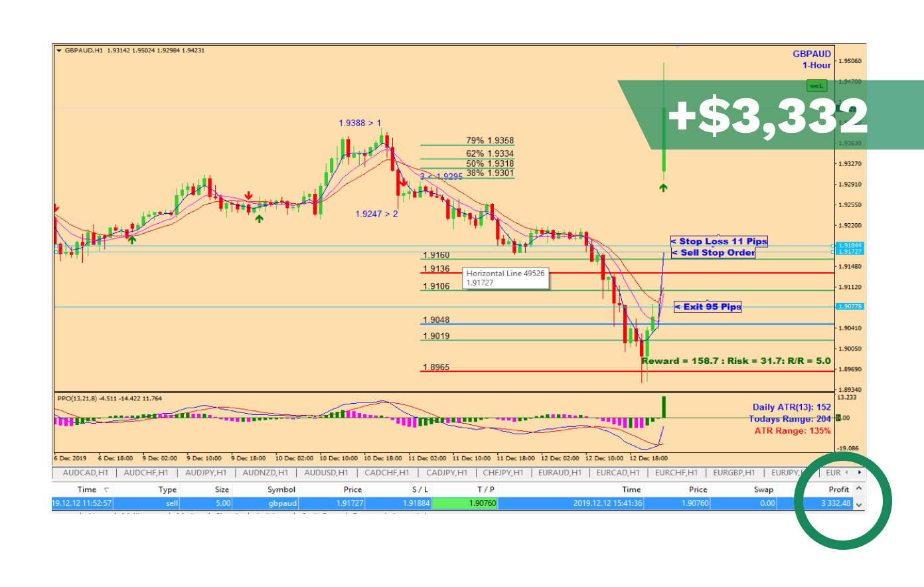Switch to the AUDJPY,H1 chart tab
This screenshot has height=587, width=924.
click(206, 473)
